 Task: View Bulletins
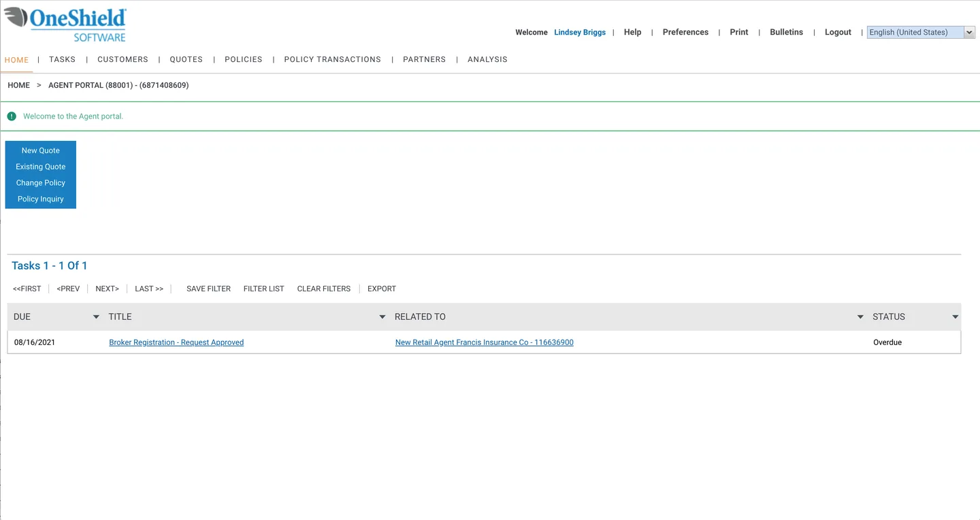[786, 32]
